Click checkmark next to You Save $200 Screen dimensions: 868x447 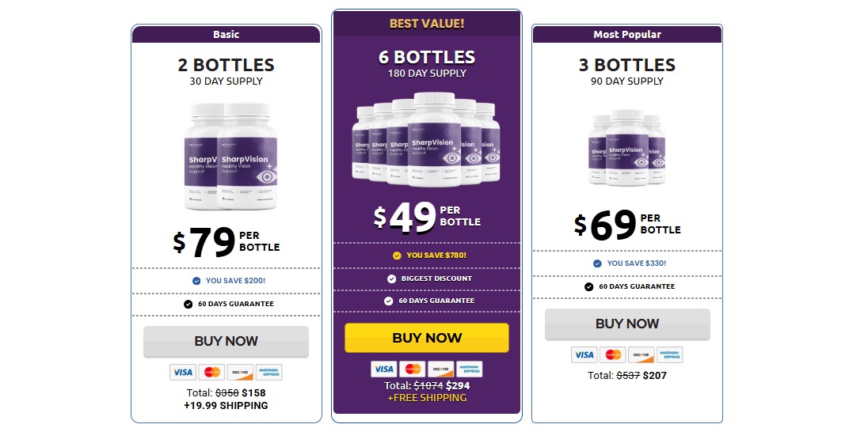click(196, 281)
